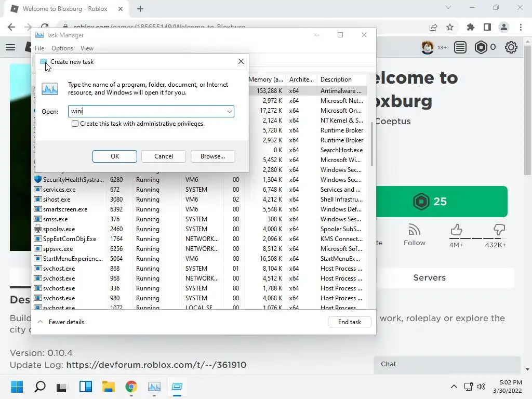
Task: Click the Antimalware description cell
Action: coord(341,91)
